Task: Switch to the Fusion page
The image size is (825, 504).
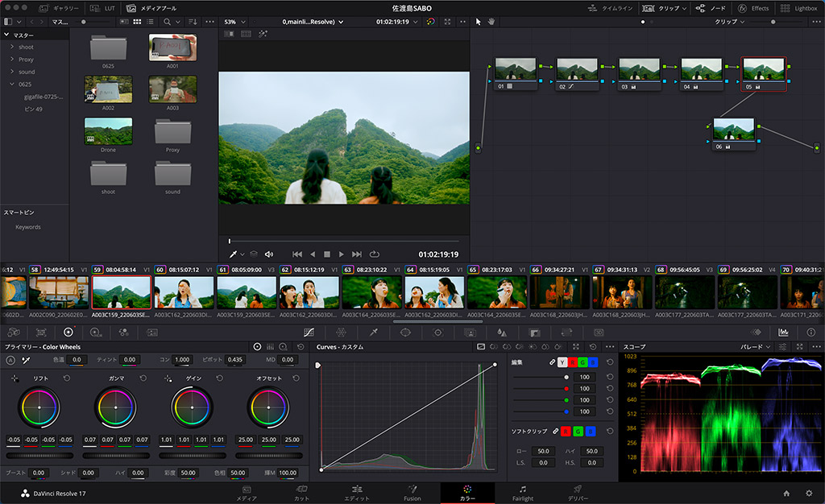Action: pos(412,493)
